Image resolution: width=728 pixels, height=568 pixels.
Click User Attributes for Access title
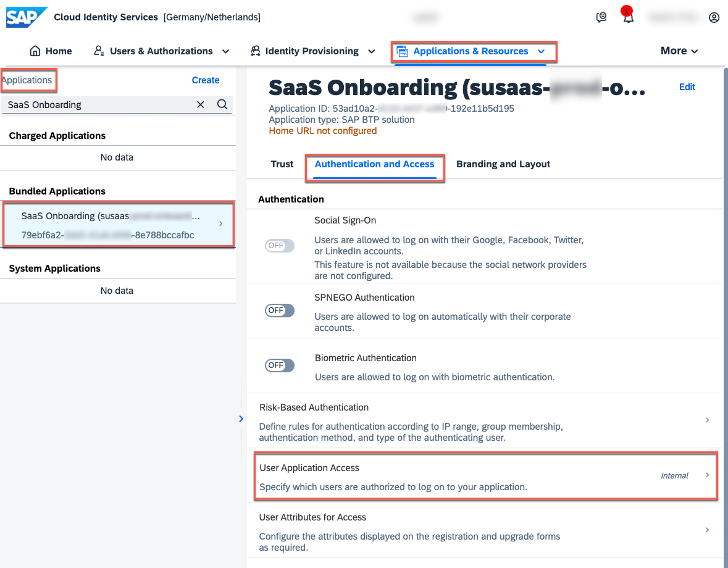(312, 517)
